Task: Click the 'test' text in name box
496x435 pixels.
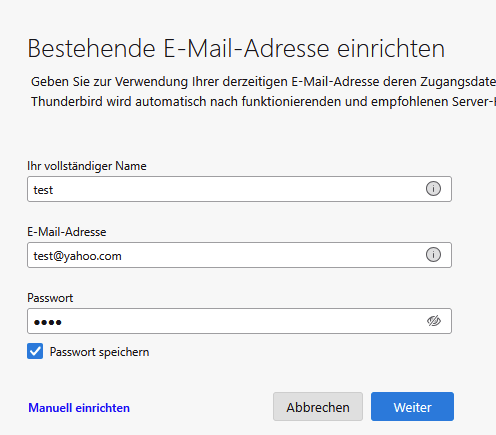Action: [x=43, y=190]
